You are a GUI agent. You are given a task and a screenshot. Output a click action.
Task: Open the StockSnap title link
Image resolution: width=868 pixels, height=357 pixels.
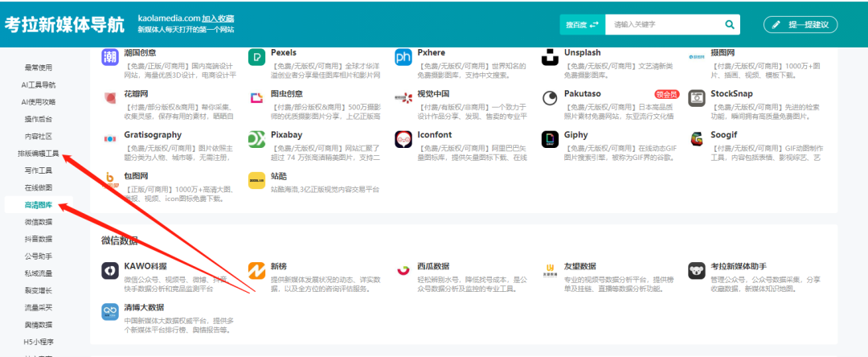(732, 93)
